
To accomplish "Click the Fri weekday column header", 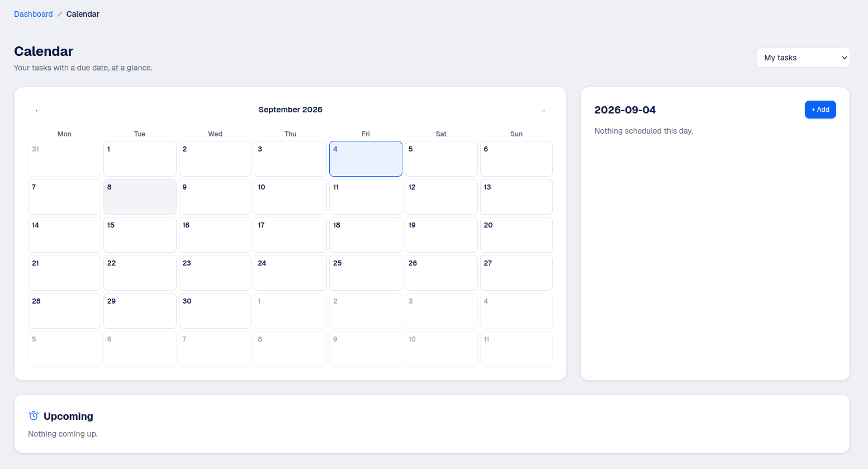I will [366, 134].
